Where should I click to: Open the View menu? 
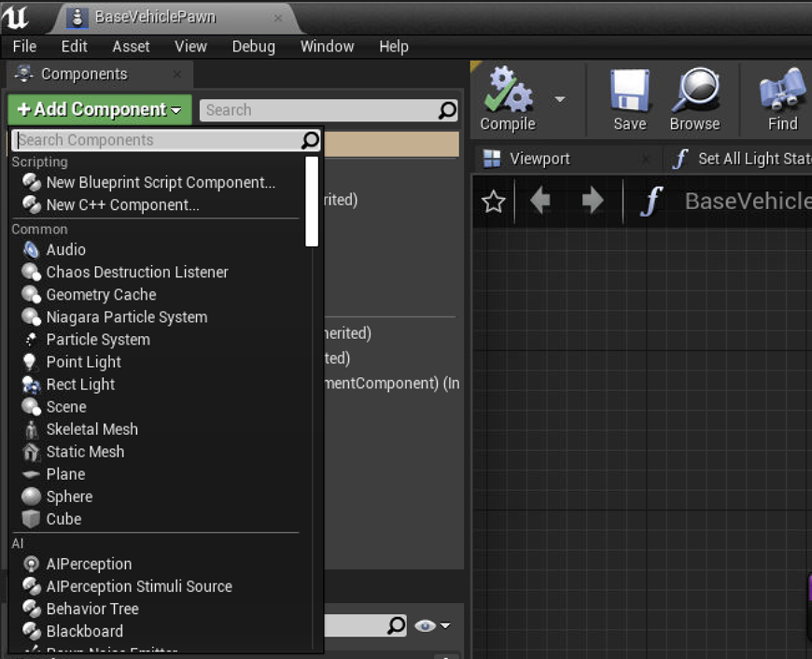coord(190,47)
